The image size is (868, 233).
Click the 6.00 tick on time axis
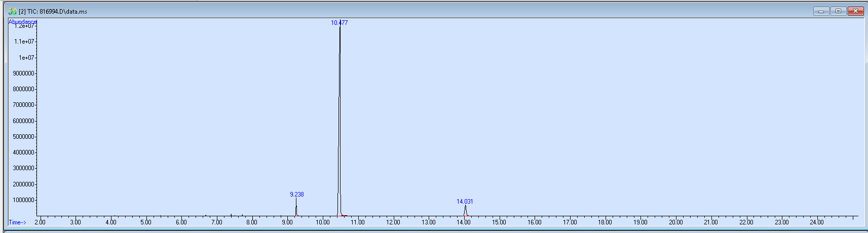pos(181,222)
